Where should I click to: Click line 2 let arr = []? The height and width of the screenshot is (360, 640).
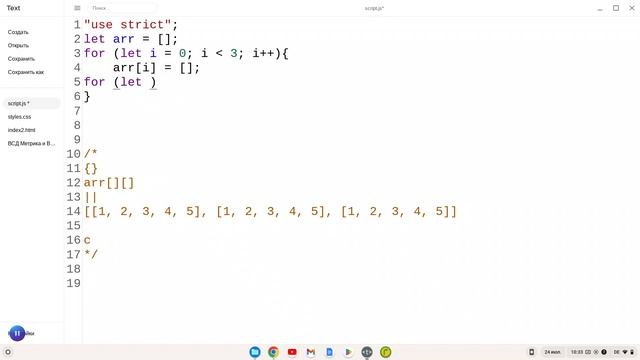tap(131, 39)
